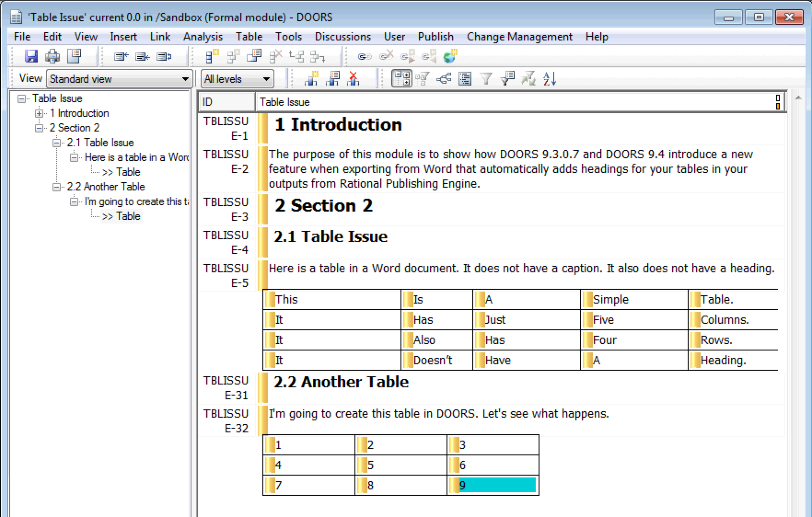Open the define filter icon
812x517 pixels.
[x=508, y=79]
